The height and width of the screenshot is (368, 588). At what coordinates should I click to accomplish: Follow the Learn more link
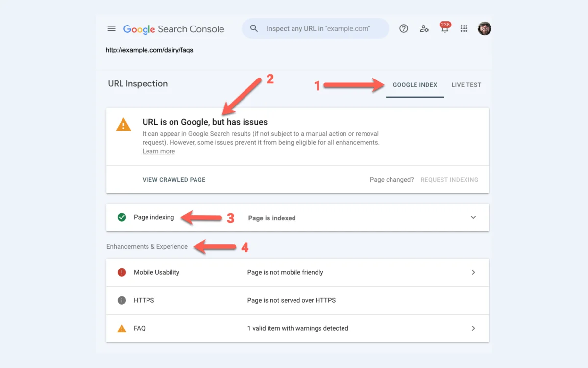(x=159, y=151)
